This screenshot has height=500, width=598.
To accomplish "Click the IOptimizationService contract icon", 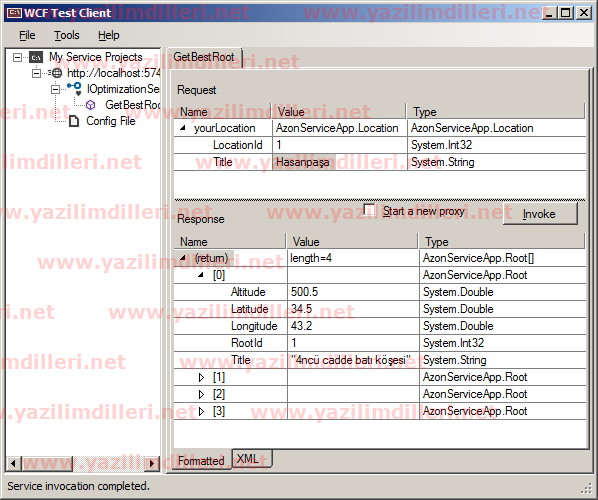I will 75,89.
